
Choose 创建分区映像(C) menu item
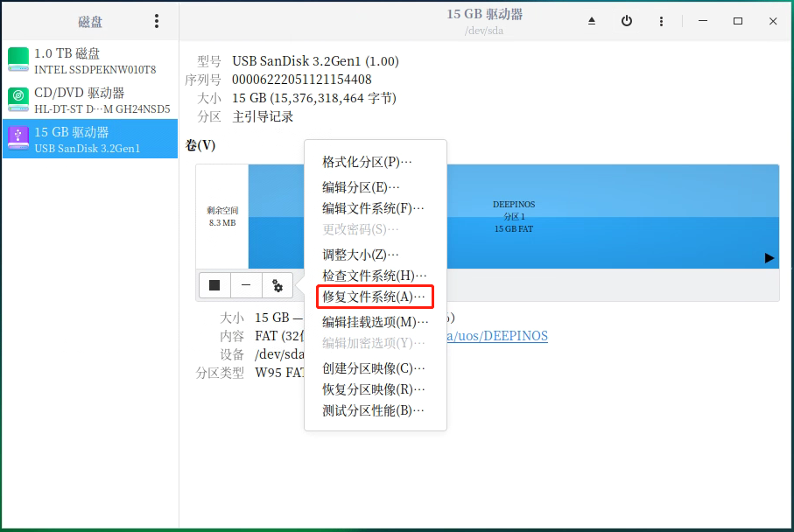tap(374, 368)
